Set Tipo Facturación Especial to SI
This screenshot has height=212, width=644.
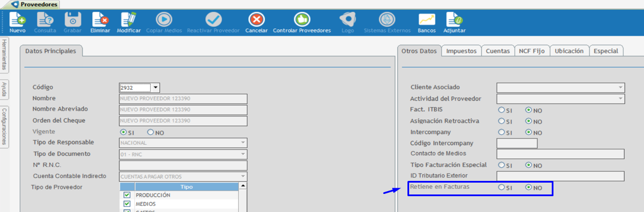501,165
